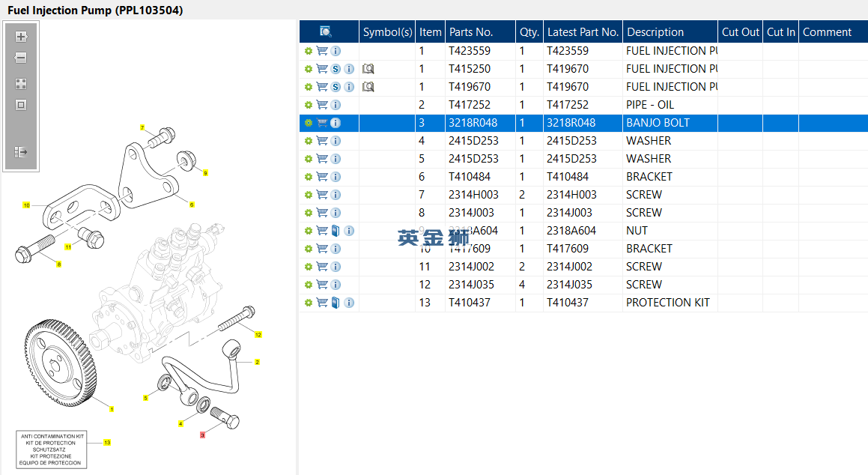
Task: Show info for BANJO BOLT
Action: click(x=336, y=123)
